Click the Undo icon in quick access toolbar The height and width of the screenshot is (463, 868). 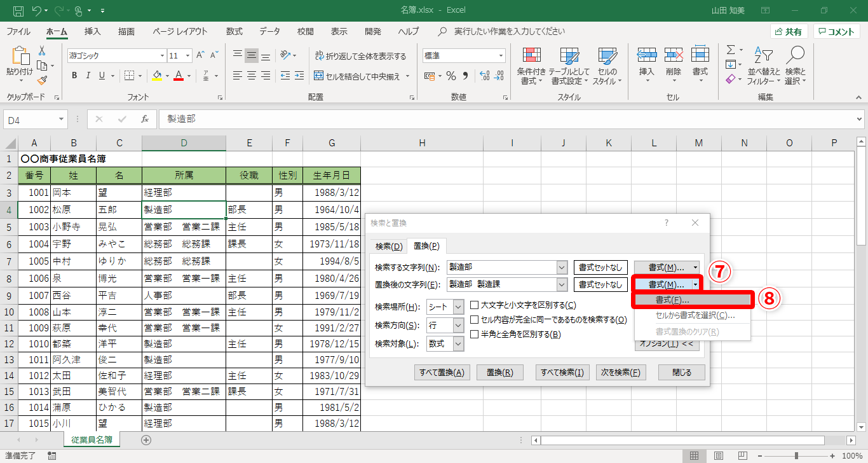pos(37,11)
